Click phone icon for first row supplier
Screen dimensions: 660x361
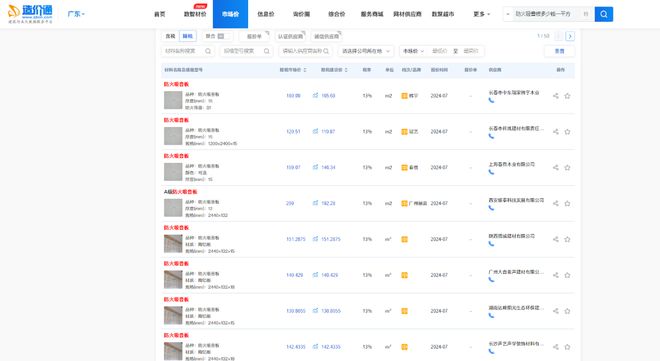(491, 100)
